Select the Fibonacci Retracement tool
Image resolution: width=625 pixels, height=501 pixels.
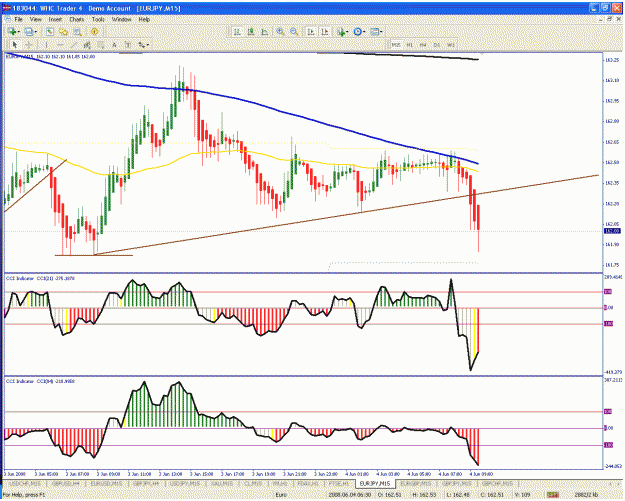point(101,45)
